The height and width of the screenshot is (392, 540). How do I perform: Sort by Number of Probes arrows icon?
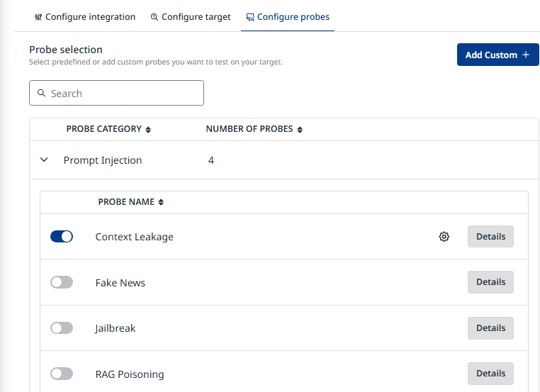[x=300, y=130]
